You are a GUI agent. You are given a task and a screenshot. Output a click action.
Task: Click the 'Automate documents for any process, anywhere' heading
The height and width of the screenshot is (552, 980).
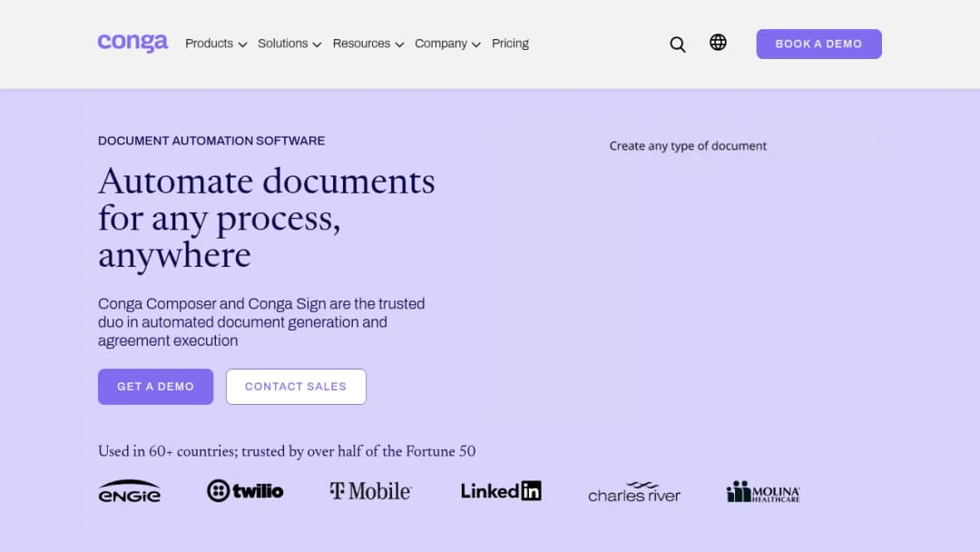click(x=266, y=218)
